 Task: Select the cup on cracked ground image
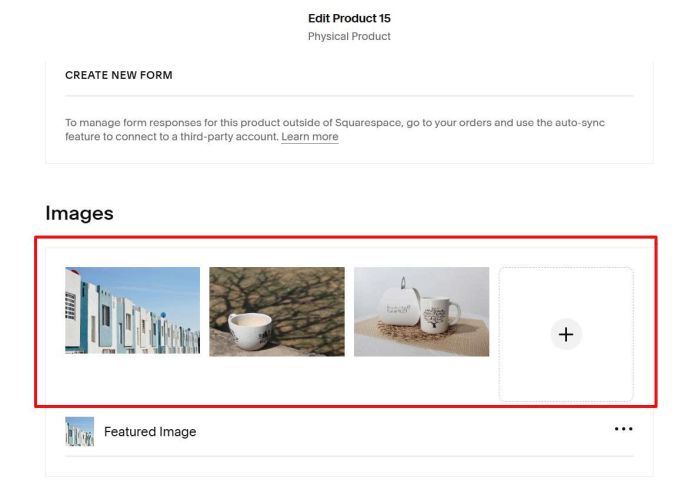click(276, 311)
